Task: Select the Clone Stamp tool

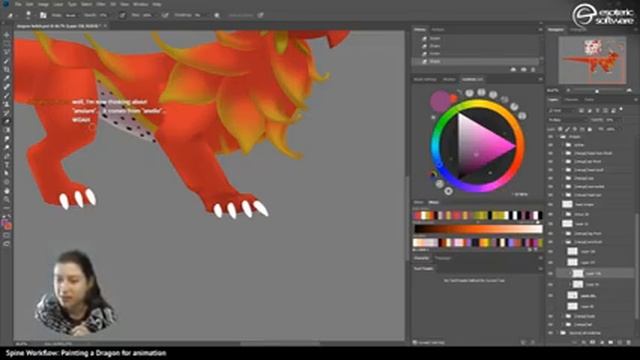Action: point(7,104)
